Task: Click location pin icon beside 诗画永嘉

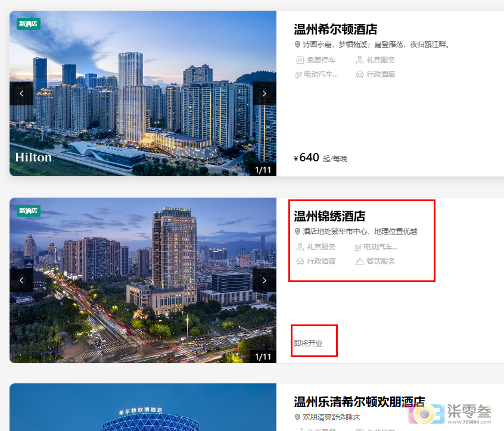Action: [x=298, y=45]
